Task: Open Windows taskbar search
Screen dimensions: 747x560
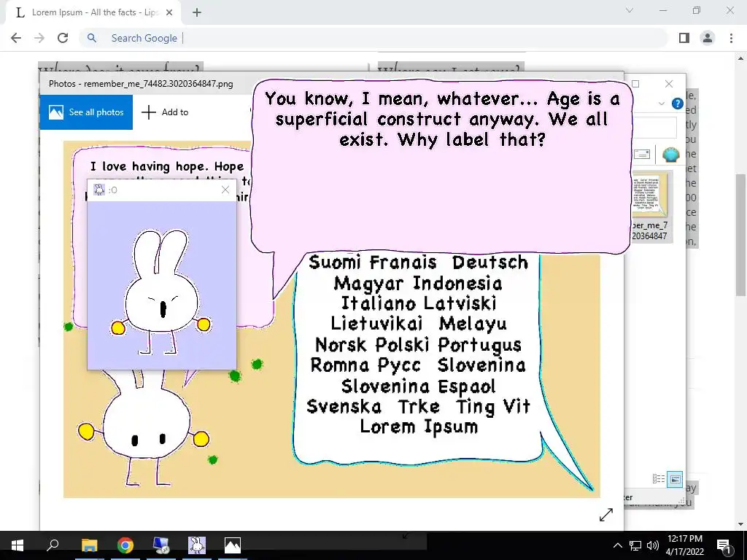Action: pos(53,545)
